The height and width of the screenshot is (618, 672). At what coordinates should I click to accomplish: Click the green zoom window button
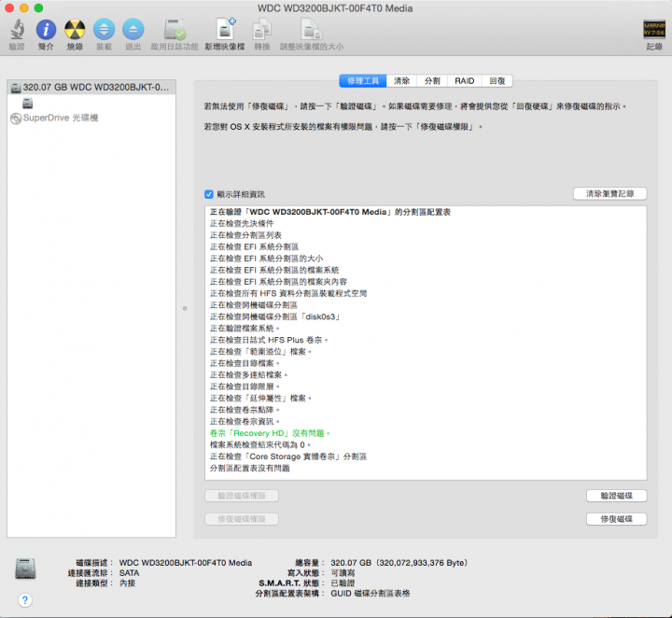click(x=38, y=7)
